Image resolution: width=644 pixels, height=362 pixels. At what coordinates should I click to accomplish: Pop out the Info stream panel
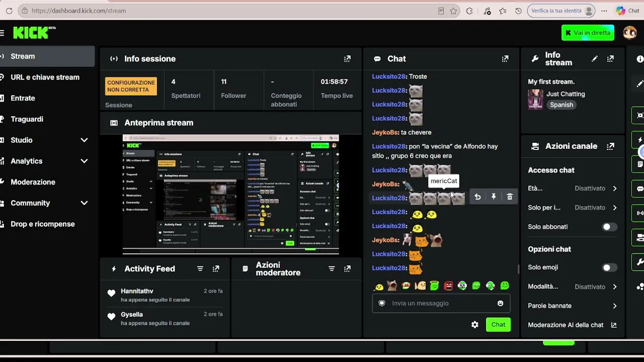[x=610, y=59]
